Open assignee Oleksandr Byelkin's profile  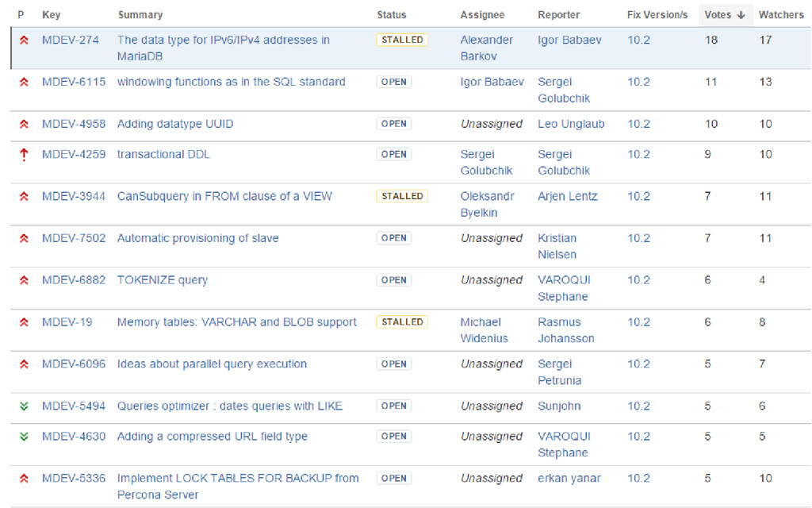(487, 205)
